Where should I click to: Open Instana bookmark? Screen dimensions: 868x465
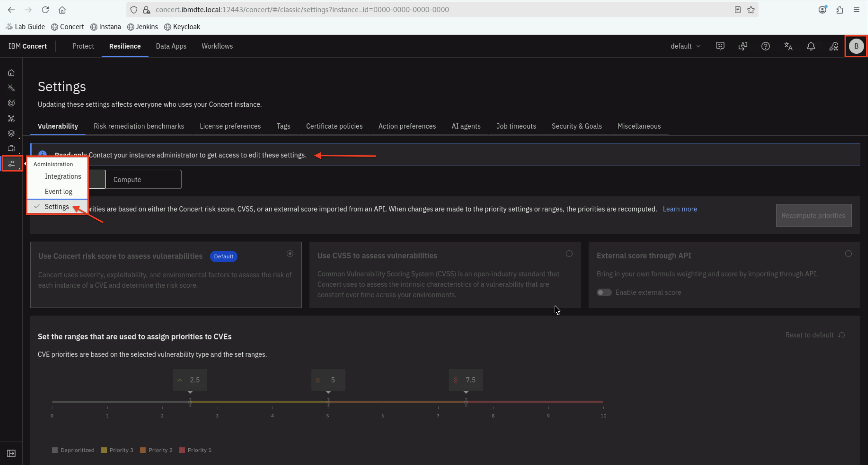pyautogui.click(x=106, y=27)
